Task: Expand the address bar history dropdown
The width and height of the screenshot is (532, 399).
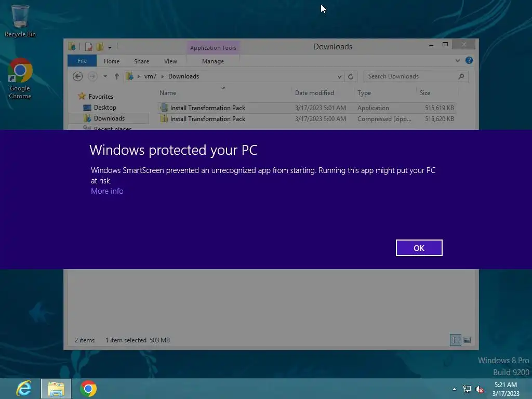Action: pos(339,77)
